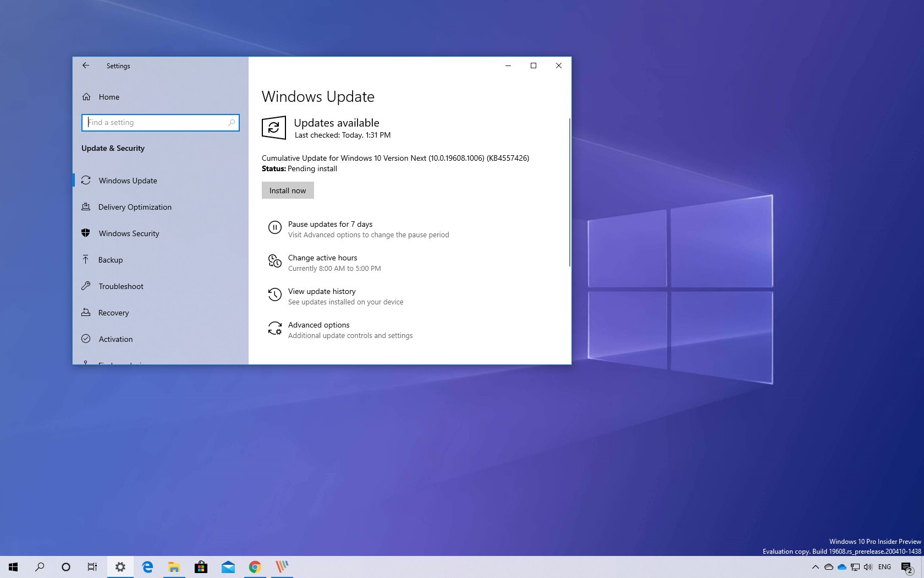The height and width of the screenshot is (578, 924).
Task: Open the volume control from the tray
Action: pos(868,567)
